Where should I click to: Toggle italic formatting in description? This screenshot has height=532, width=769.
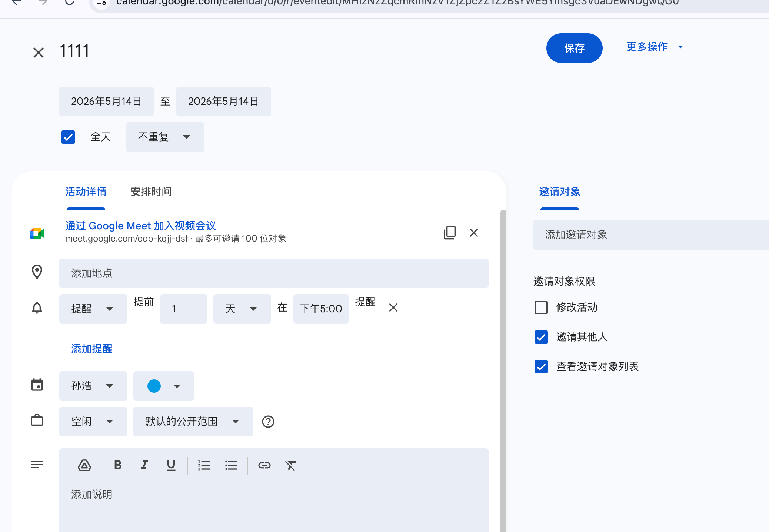tap(144, 465)
